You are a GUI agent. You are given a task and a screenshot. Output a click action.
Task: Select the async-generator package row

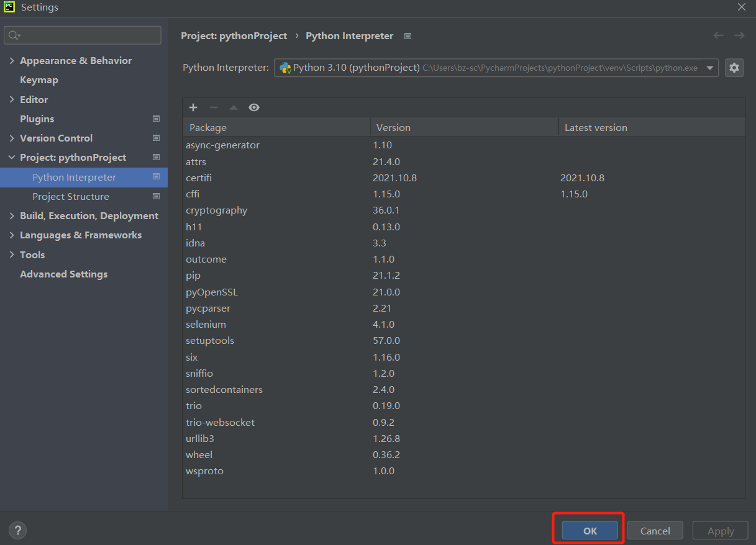[464, 145]
